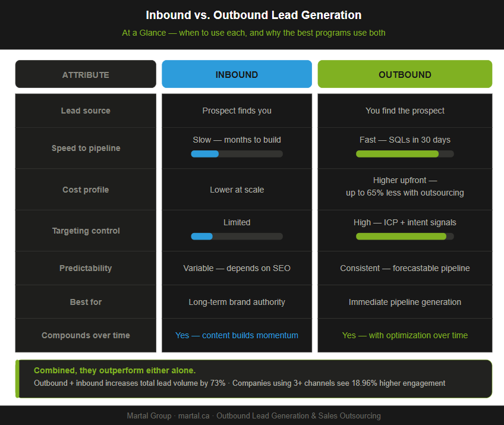
Task: Click the inbound Limited targeting progress bar
Action: (237, 236)
